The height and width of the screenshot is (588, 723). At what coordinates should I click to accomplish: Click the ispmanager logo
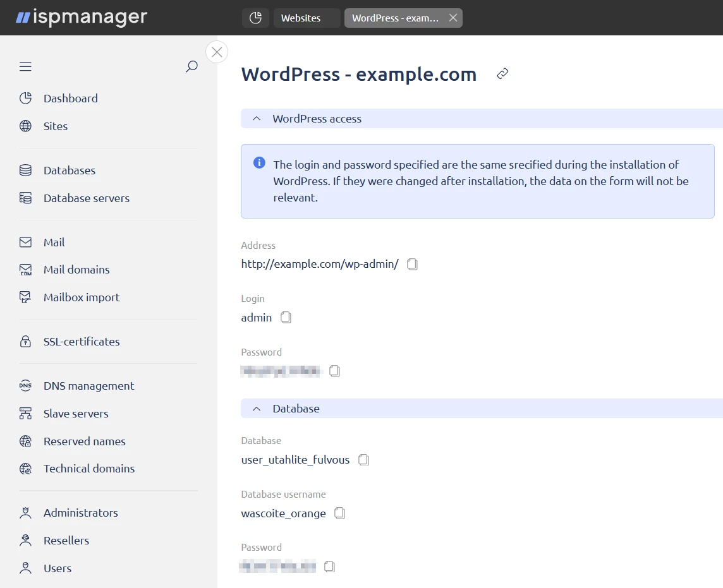pyautogui.click(x=82, y=18)
